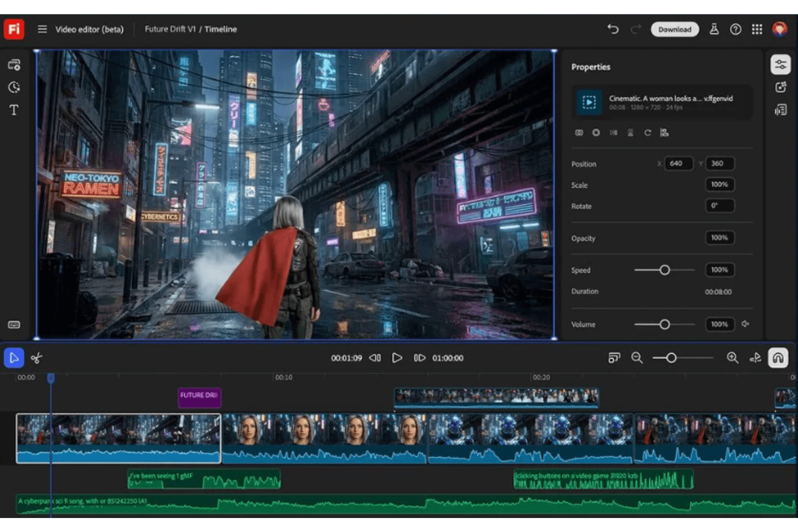
Task: Click the timeline zoom slider handle
Action: (671, 358)
